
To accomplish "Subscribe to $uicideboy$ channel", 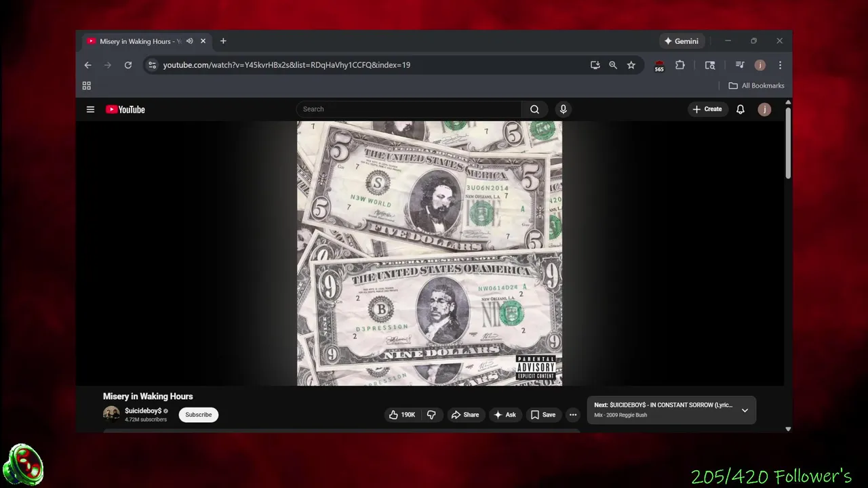I will 199,415.
